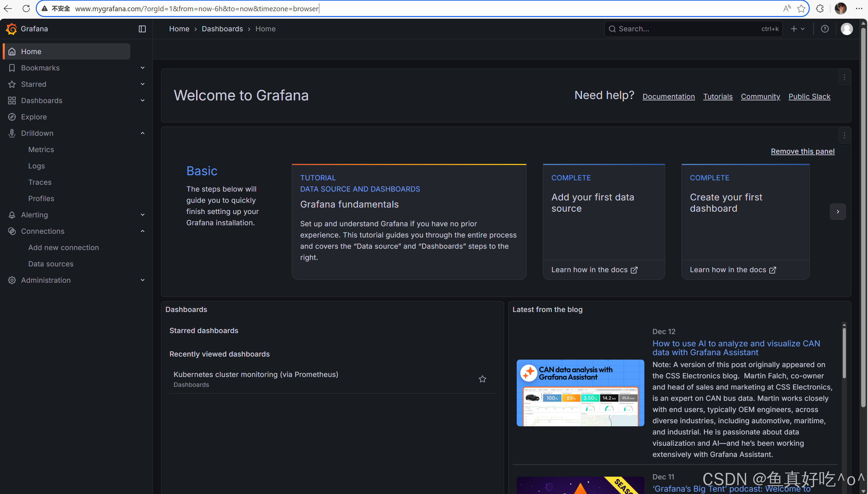Expand the Administration menu chevron
Screen dimensions: 868x494
pyautogui.click(x=143, y=280)
